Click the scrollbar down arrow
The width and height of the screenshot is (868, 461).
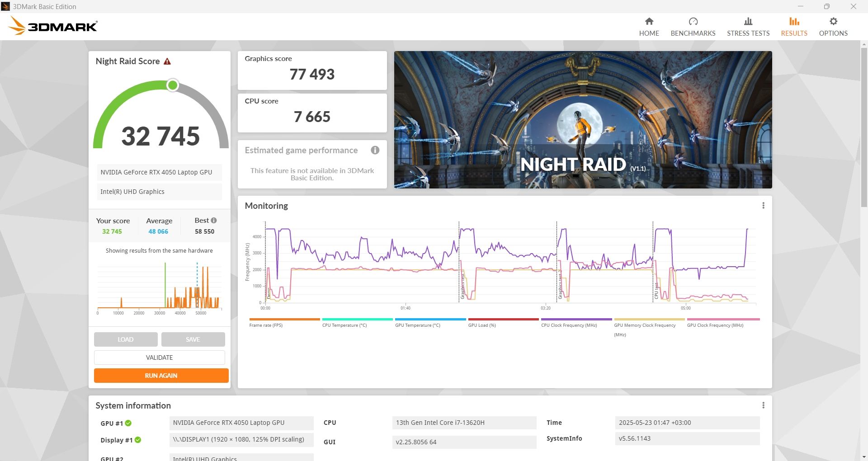click(864, 457)
